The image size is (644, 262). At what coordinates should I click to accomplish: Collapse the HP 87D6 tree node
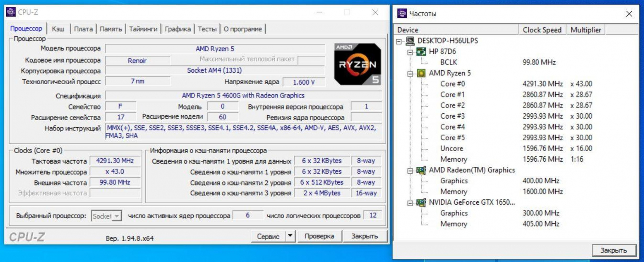410,52
